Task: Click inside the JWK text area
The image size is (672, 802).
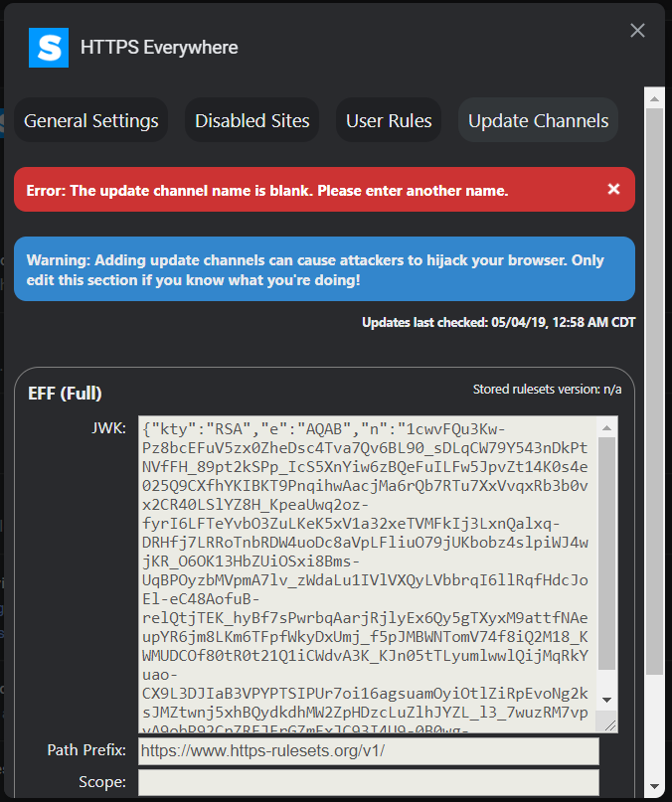Action: pyautogui.click(x=367, y=573)
